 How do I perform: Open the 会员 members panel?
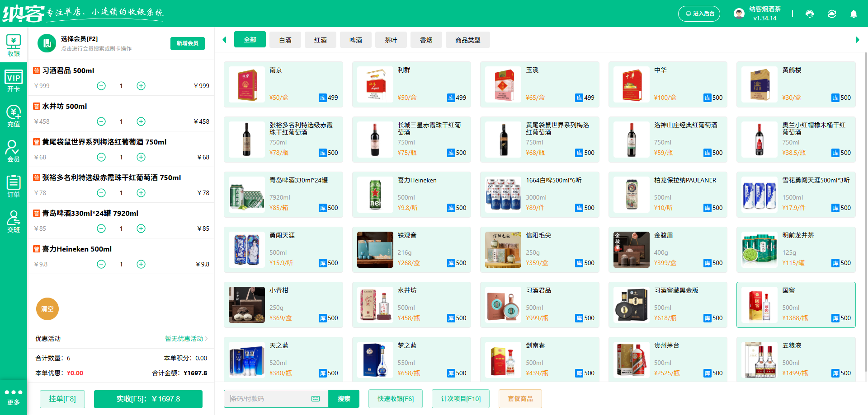click(14, 151)
